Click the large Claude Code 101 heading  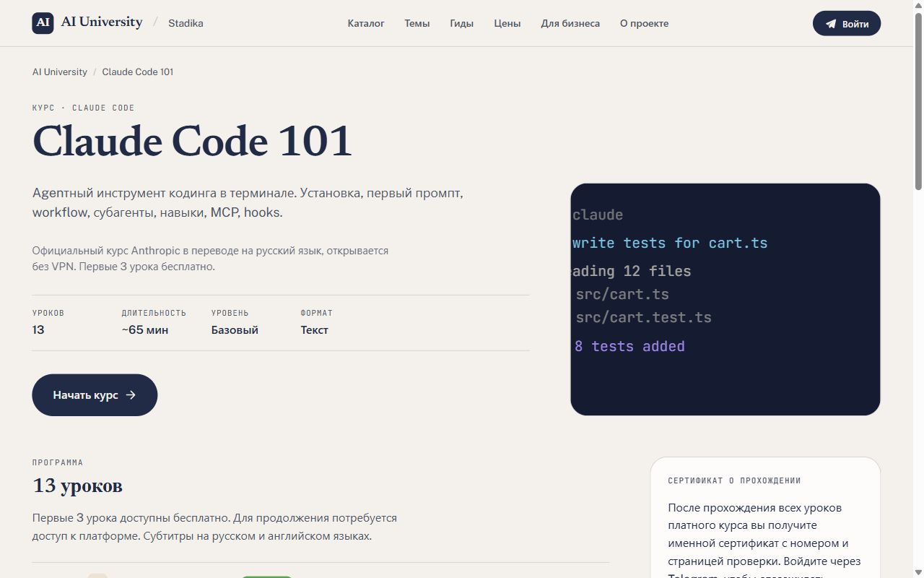point(193,141)
